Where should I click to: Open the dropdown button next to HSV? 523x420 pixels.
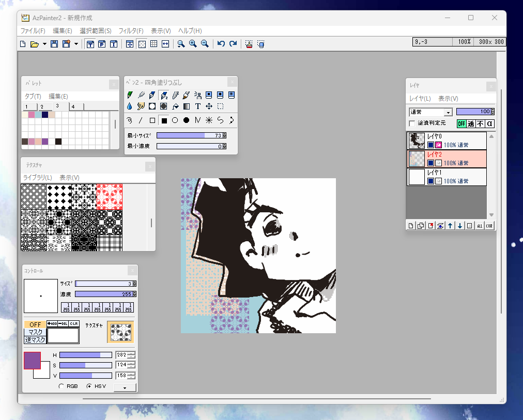[125, 387]
